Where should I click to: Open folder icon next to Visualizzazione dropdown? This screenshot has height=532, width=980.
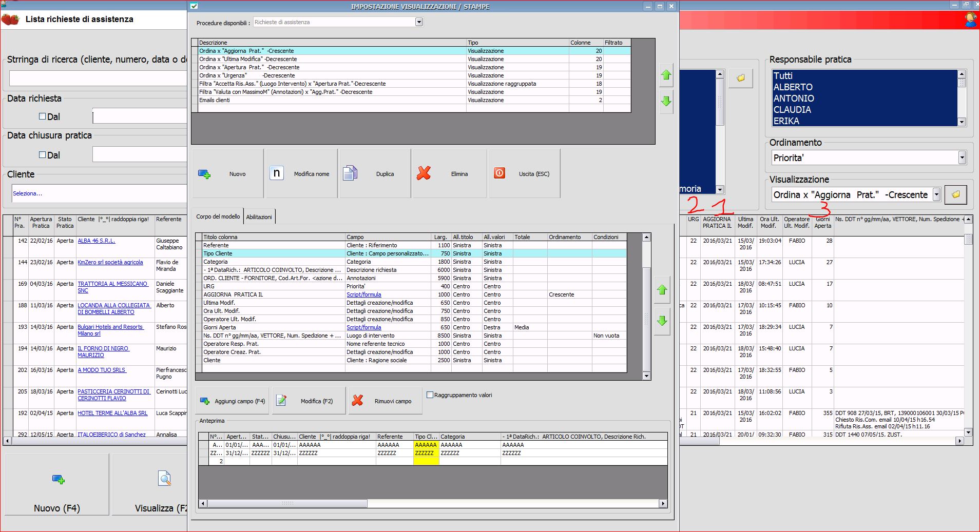coord(955,195)
